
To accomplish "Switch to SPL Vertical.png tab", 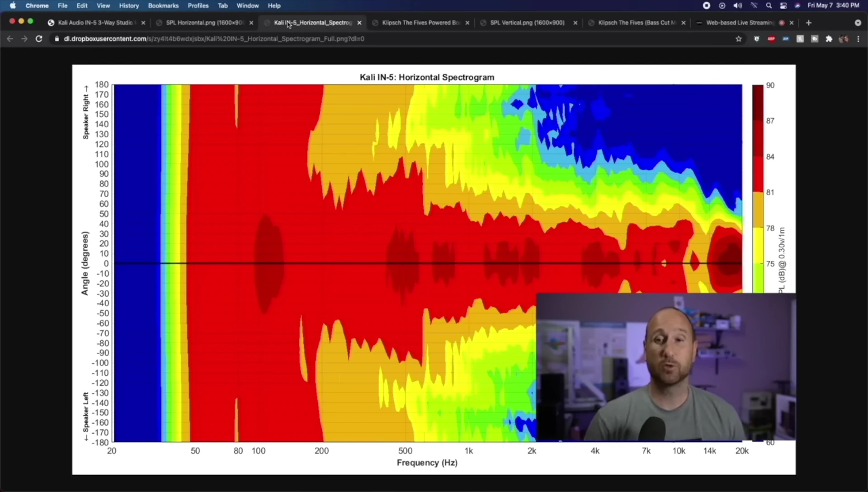I will pyautogui.click(x=527, y=23).
